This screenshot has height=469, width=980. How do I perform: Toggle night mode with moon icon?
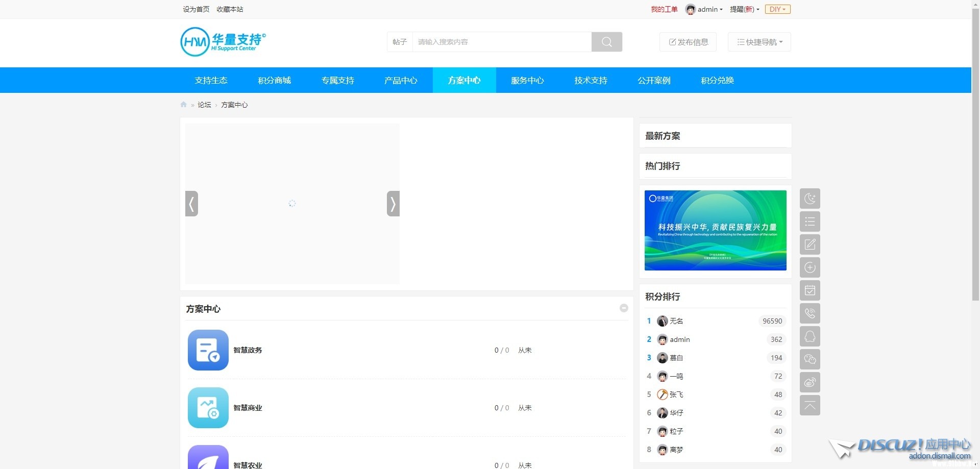pyautogui.click(x=810, y=199)
